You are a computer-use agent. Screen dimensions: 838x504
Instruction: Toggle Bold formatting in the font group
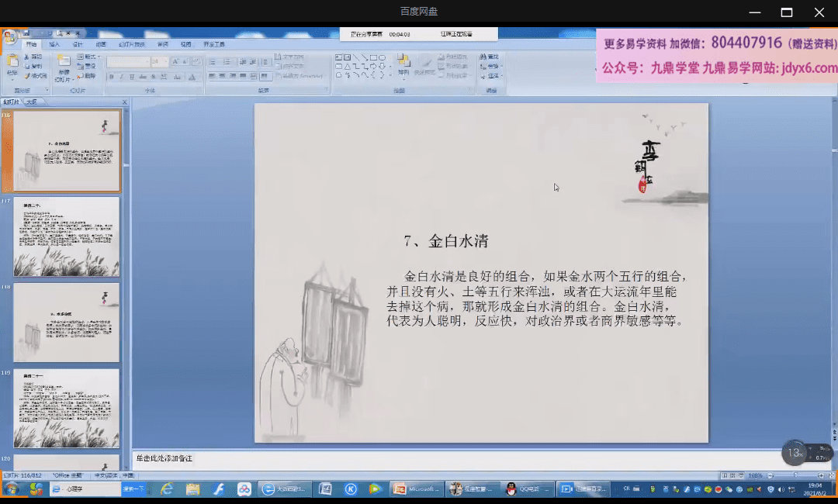[112, 77]
